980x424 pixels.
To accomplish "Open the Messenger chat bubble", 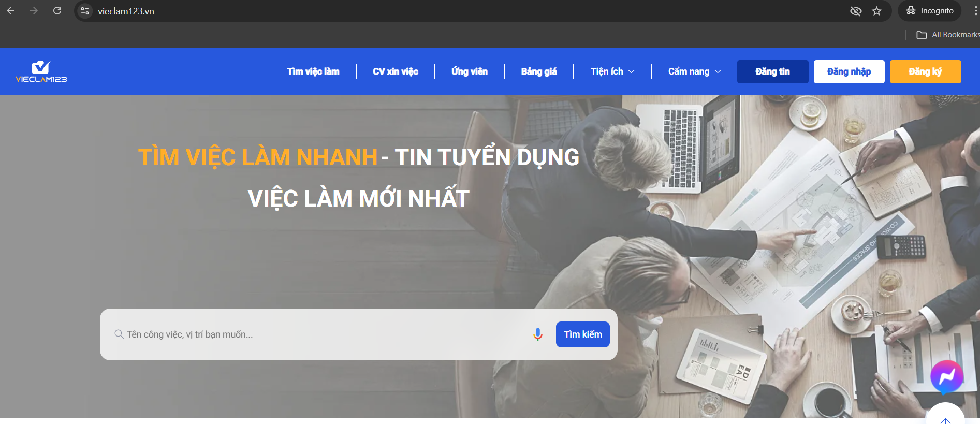I will [x=947, y=376].
